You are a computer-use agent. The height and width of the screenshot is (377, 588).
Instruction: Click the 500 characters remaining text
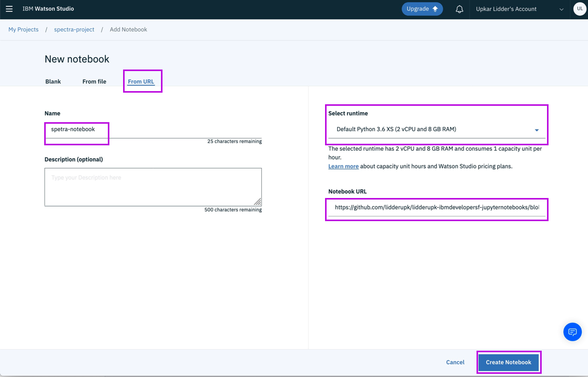coord(233,210)
